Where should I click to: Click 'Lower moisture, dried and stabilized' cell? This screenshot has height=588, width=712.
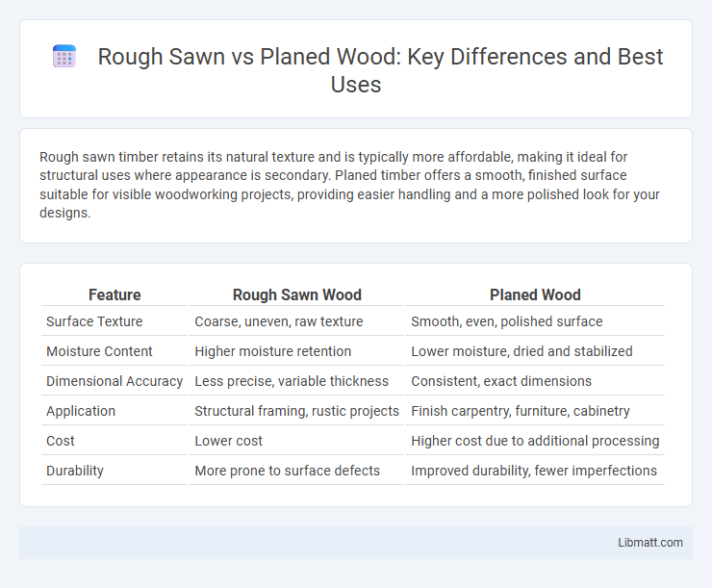pos(521,351)
